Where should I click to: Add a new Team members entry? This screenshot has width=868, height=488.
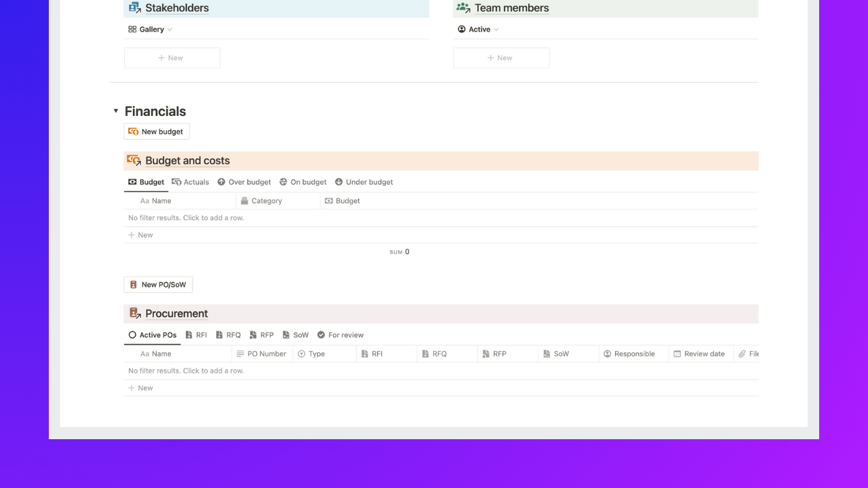[x=501, y=58]
